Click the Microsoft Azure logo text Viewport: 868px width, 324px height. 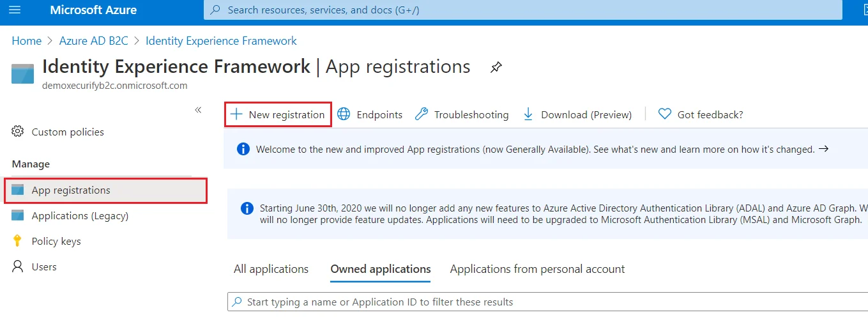point(93,10)
